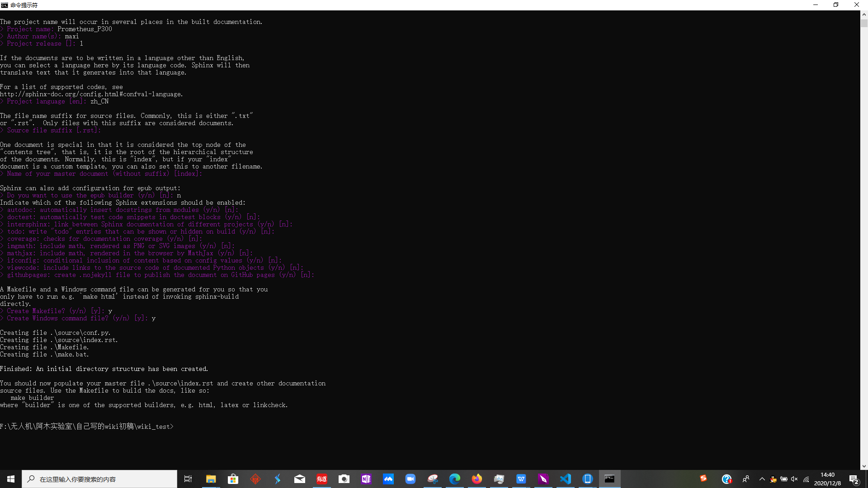Viewport: 868px width, 488px height.
Task: Open clock showing 14:40 2020/12/8
Action: (x=827, y=479)
